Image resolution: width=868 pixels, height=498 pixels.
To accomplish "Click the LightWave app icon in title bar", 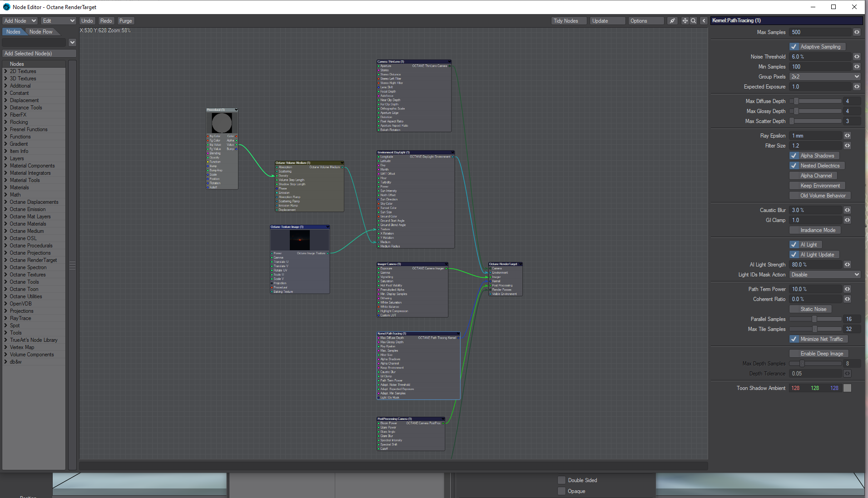I will pos(6,7).
